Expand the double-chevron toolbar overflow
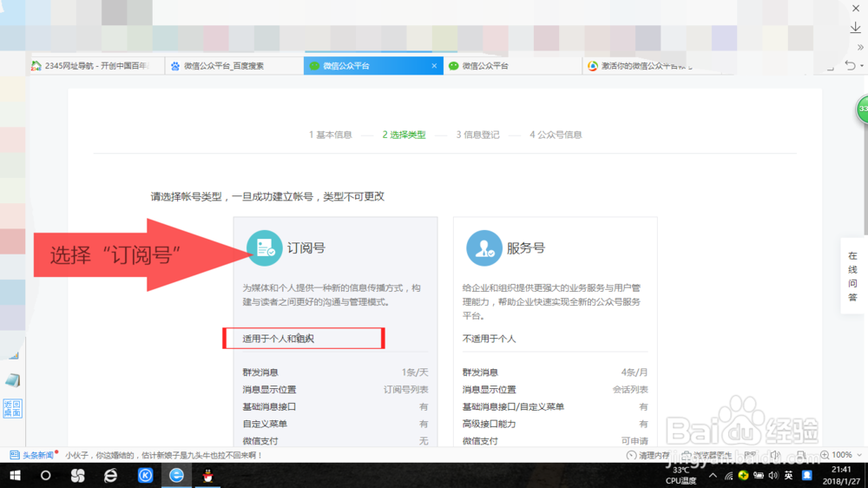868x488 pixels. (x=859, y=47)
